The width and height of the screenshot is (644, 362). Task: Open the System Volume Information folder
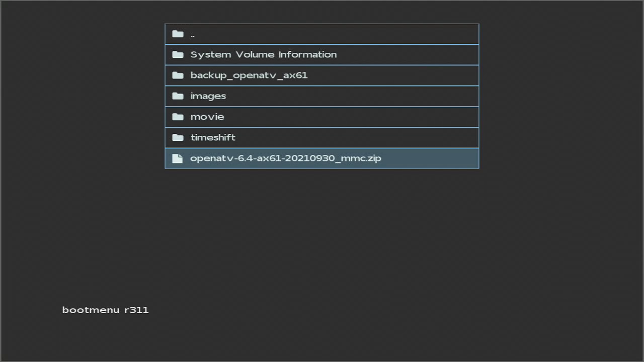click(x=263, y=55)
